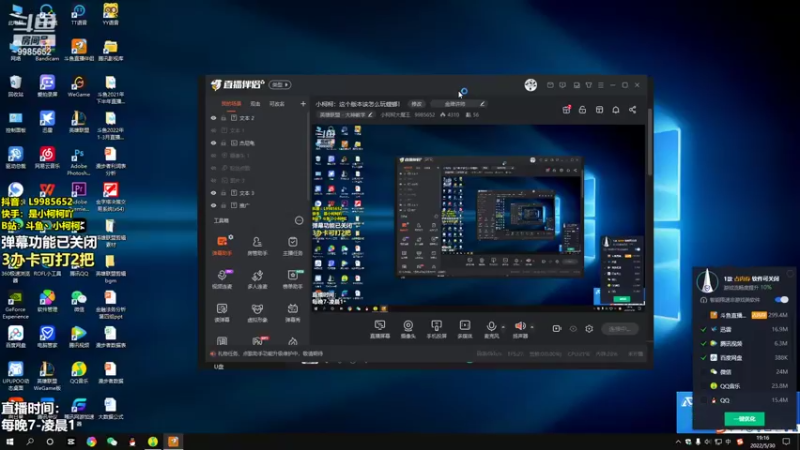Click the live preview canvas
This screenshot has height=450, width=800.
479,218
